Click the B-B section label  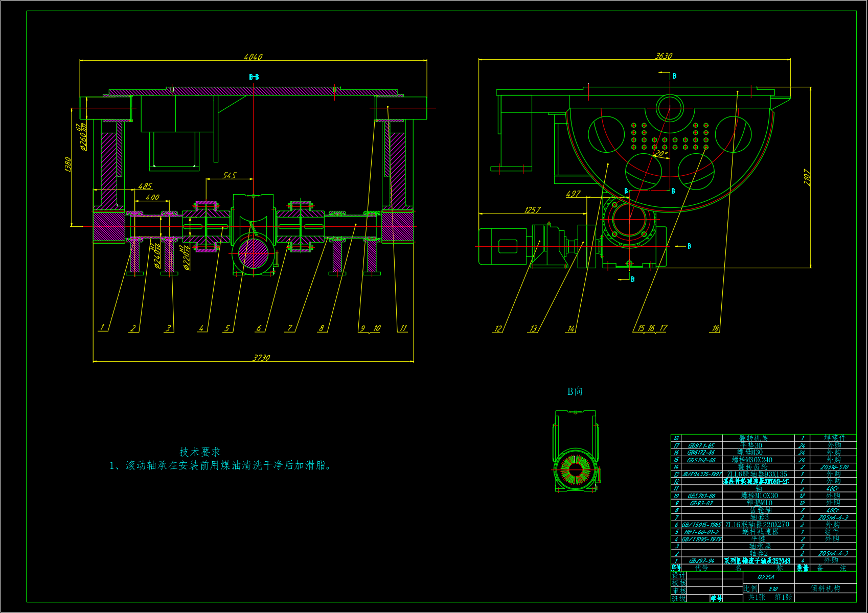pyautogui.click(x=254, y=77)
